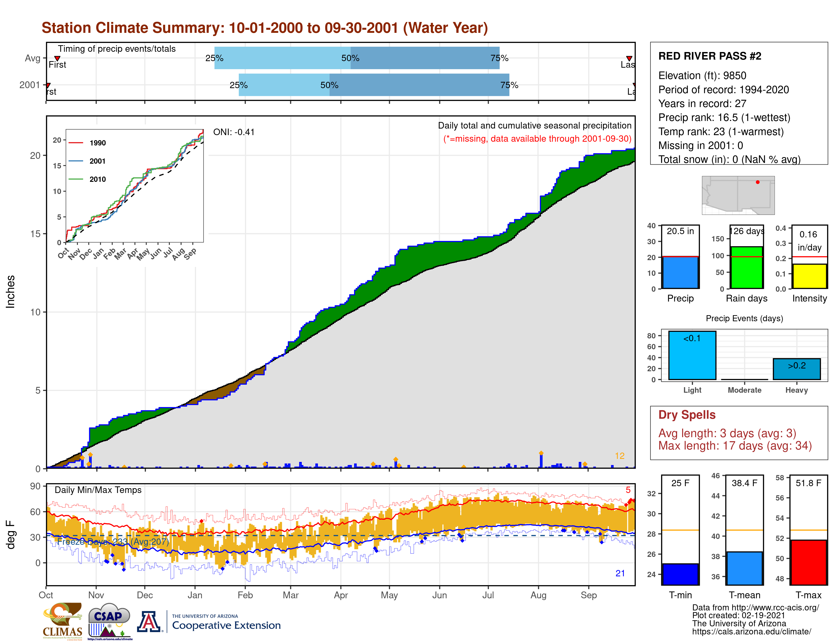Click the blue T-min bar
This screenshot has width=834, height=644.
tap(681, 574)
